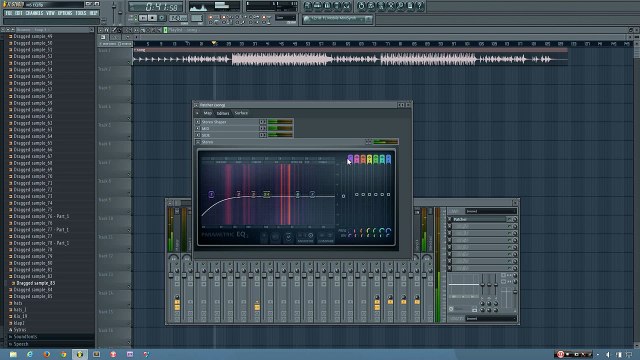Open the EDIT menu
The image size is (640, 360).
pos(19,13)
